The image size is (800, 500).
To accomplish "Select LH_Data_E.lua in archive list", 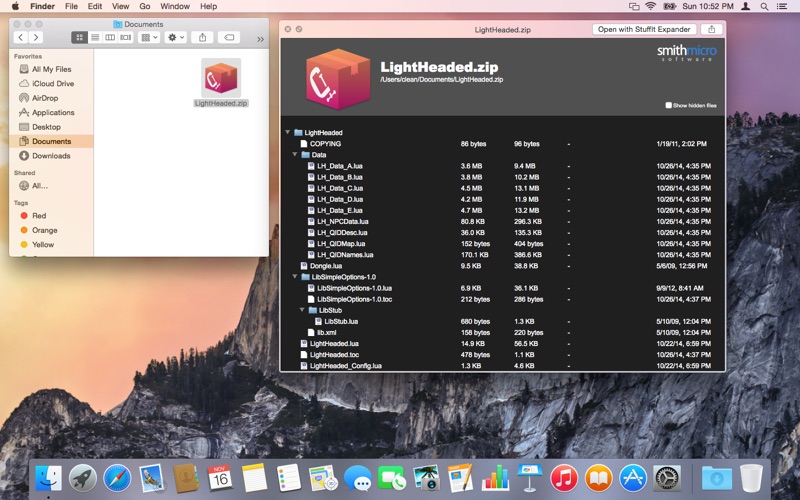I will pos(340,210).
